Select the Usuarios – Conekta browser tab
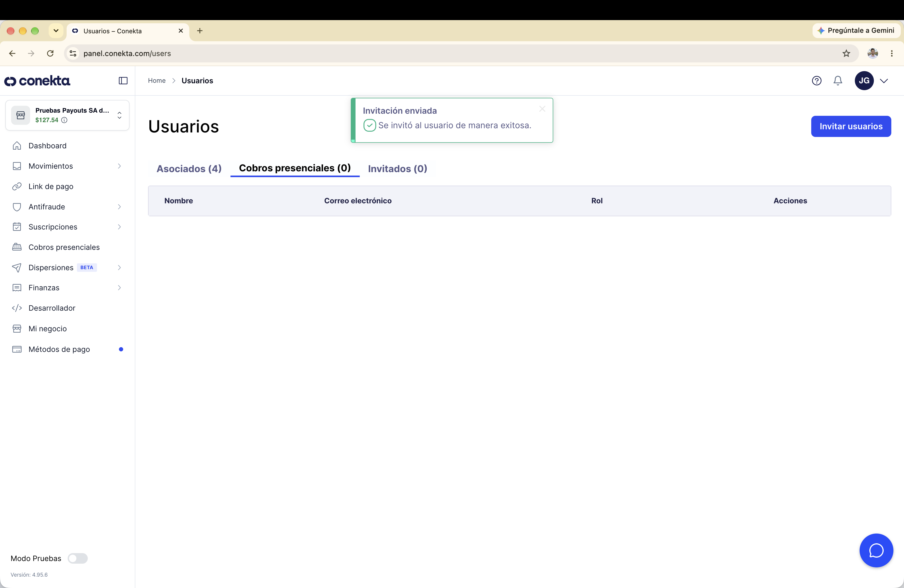 (x=128, y=31)
